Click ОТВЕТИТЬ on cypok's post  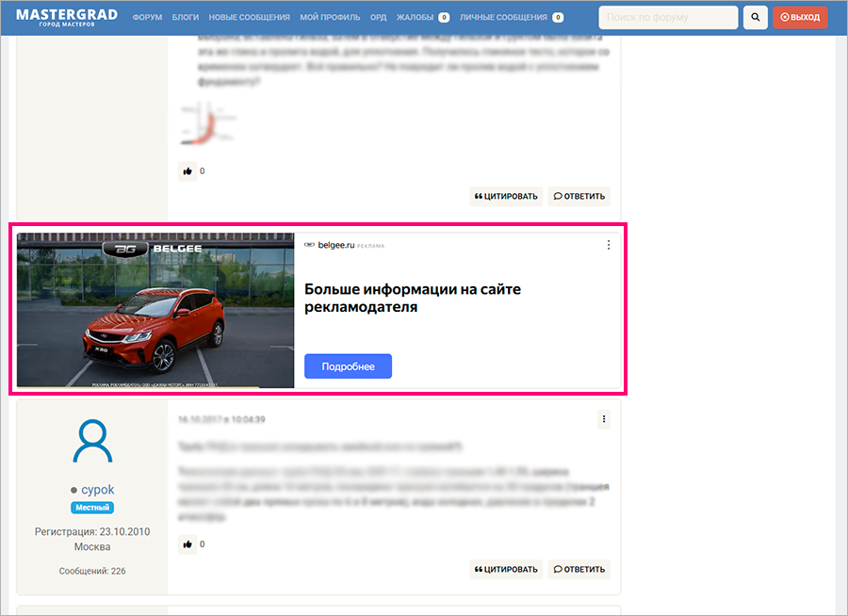pyautogui.click(x=579, y=570)
